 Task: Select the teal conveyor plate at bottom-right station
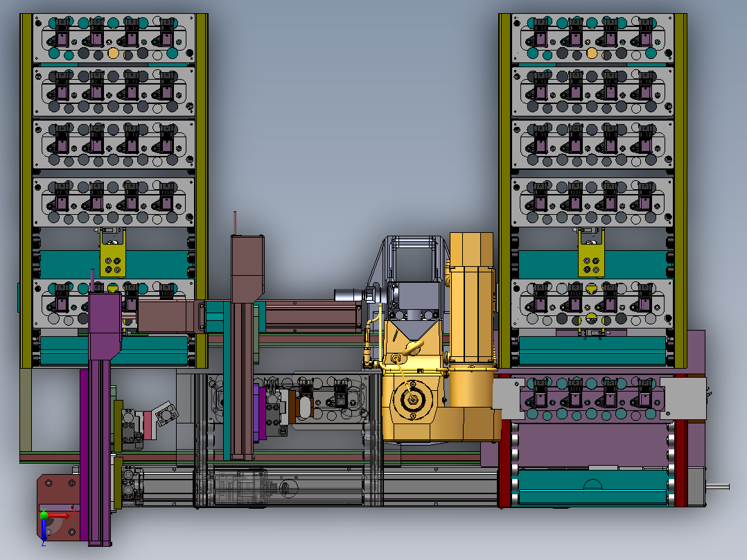(592, 487)
